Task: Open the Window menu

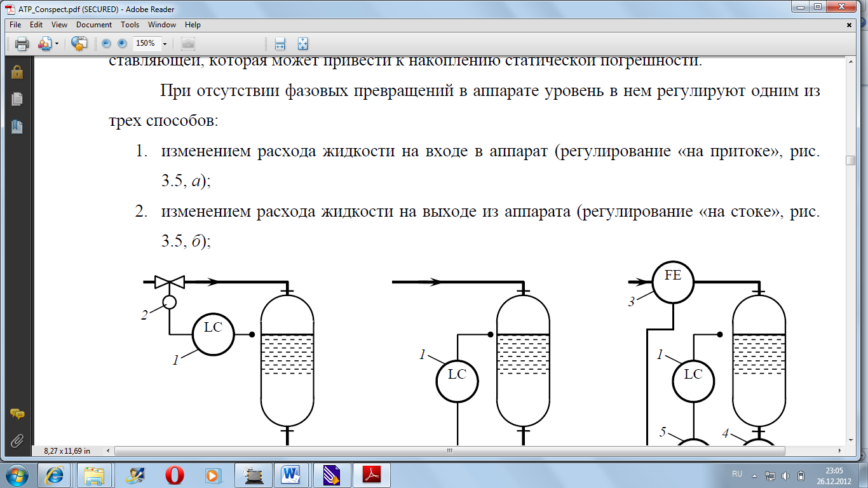Action: 162,25
